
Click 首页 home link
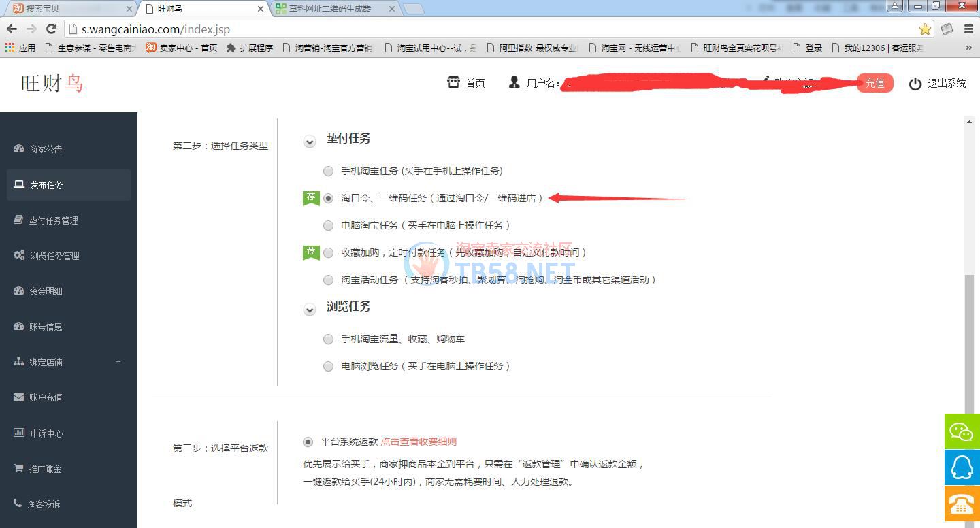coord(475,83)
